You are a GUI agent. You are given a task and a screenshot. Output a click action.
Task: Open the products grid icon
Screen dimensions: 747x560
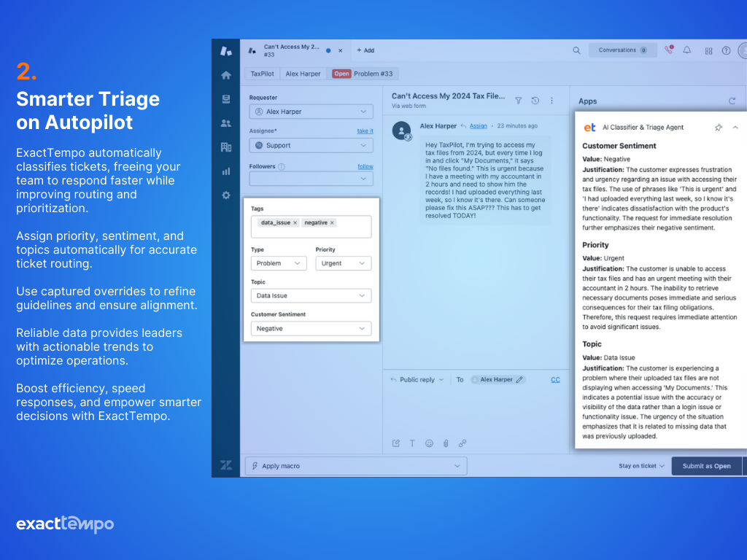708,50
